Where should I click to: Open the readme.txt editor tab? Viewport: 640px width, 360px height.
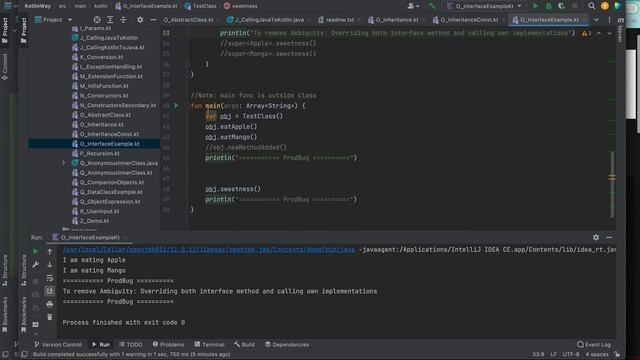(x=339, y=20)
